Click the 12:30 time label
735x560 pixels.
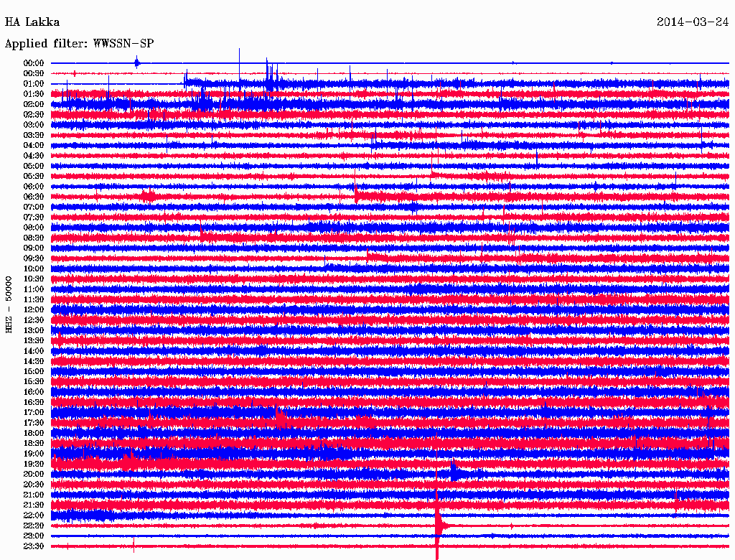(x=34, y=320)
